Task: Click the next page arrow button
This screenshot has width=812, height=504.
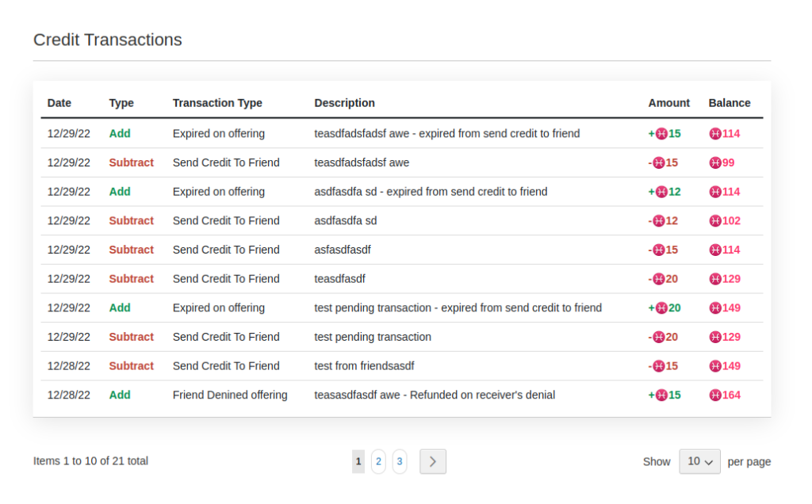Action: click(x=432, y=461)
